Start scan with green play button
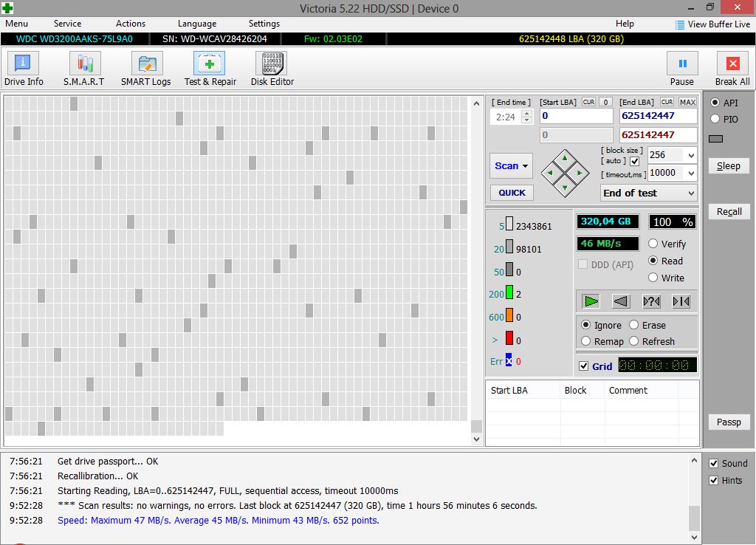This screenshot has width=756, height=545. 591,301
